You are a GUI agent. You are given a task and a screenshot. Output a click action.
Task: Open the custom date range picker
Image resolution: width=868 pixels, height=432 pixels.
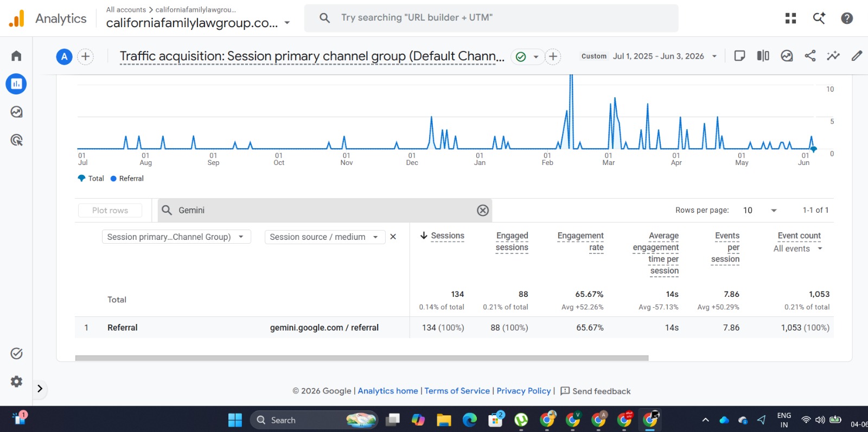649,56
